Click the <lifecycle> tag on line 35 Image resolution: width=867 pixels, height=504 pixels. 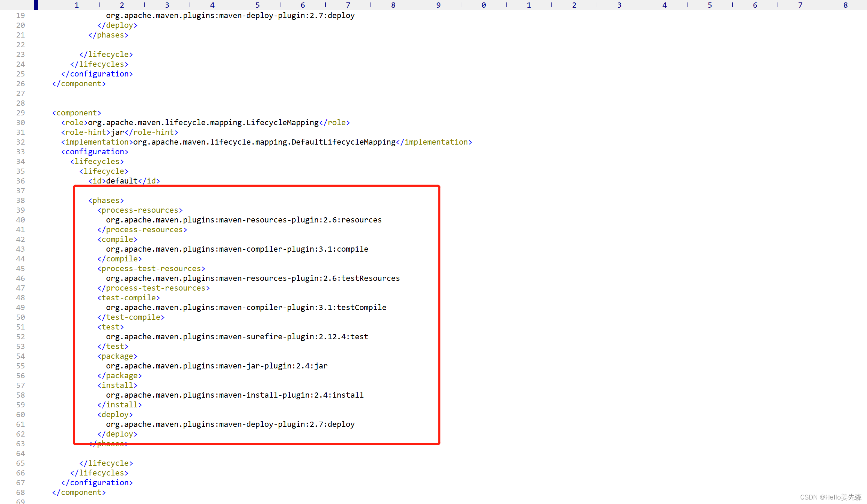tap(104, 171)
